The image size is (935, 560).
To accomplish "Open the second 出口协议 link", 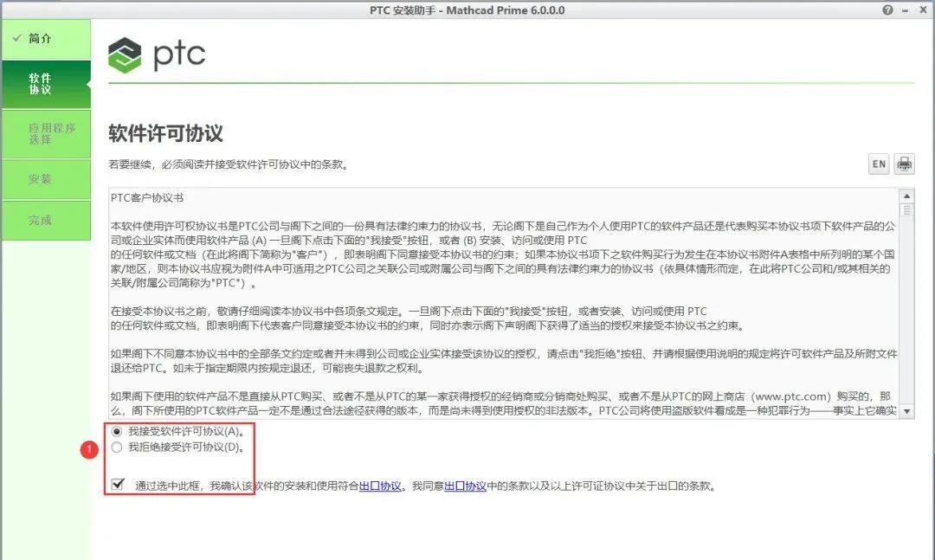I will [x=465, y=486].
